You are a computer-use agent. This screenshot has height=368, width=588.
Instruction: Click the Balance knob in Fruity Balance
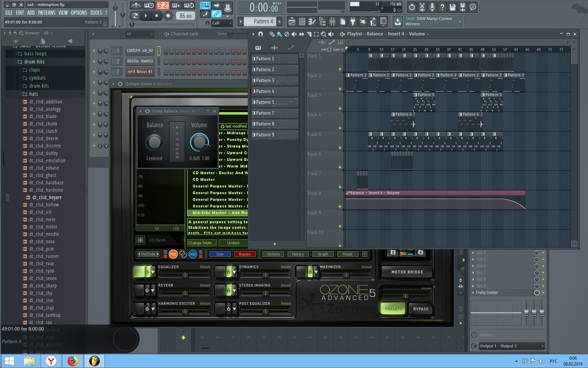(x=154, y=142)
